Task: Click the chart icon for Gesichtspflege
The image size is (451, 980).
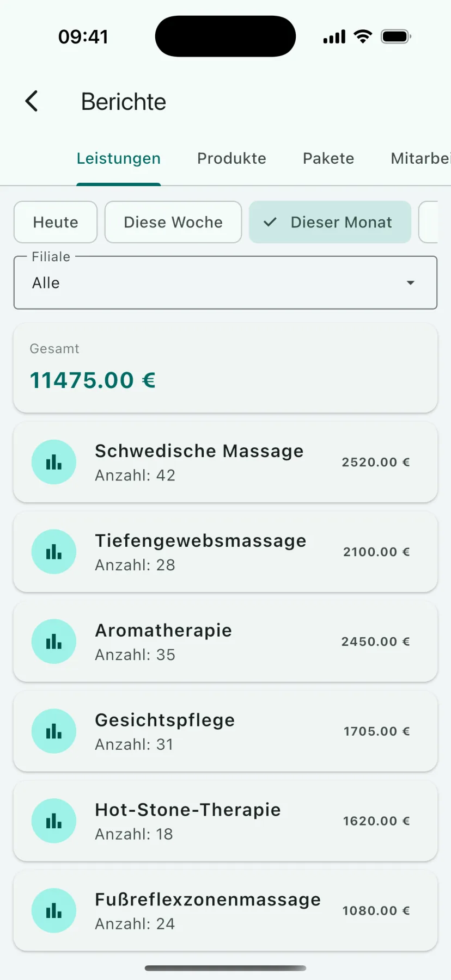Action: pos(54,731)
